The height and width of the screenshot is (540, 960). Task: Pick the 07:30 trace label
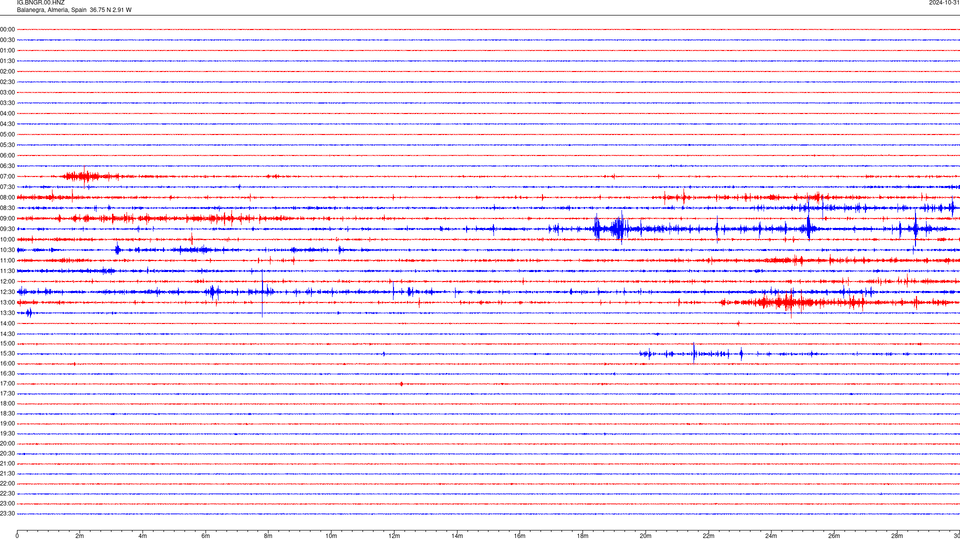click(7, 187)
